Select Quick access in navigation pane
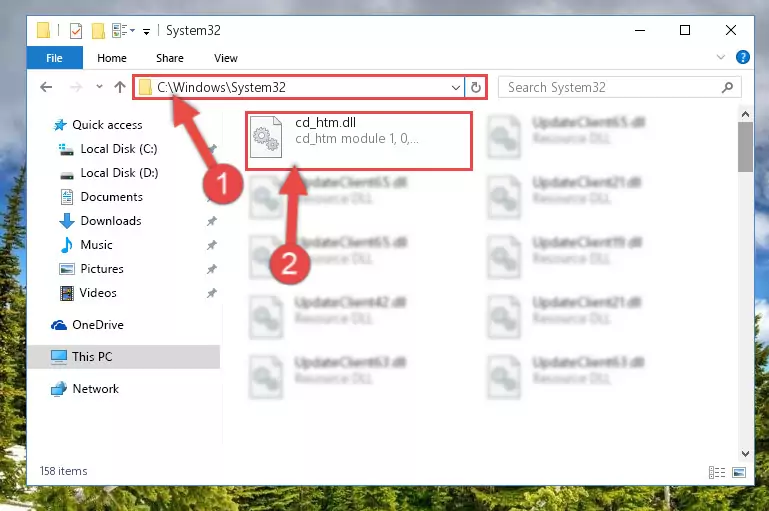The height and width of the screenshot is (511, 769). click(107, 125)
